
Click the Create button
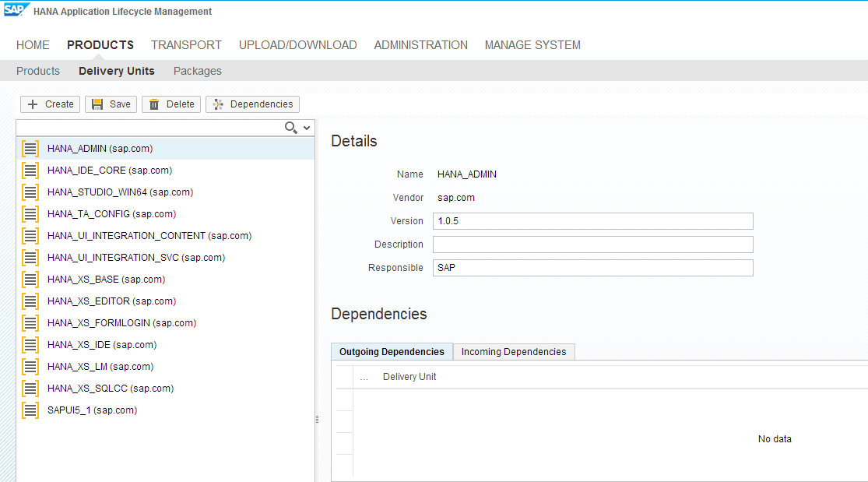[x=51, y=104]
